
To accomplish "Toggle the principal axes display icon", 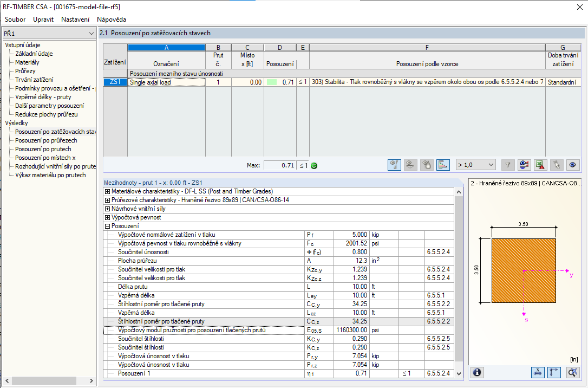I will (554, 372).
